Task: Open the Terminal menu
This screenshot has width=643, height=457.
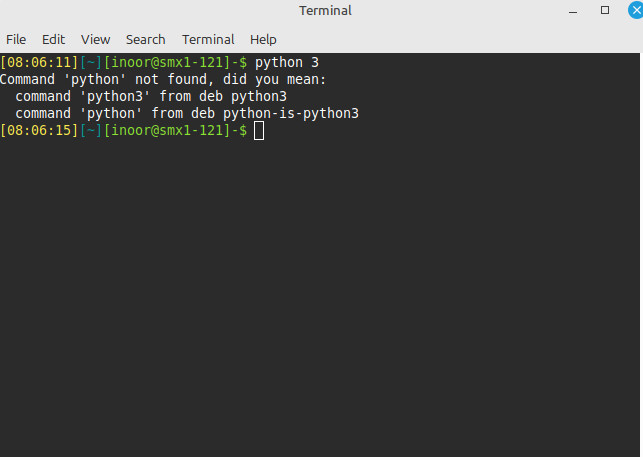Action: pyautogui.click(x=207, y=39)
